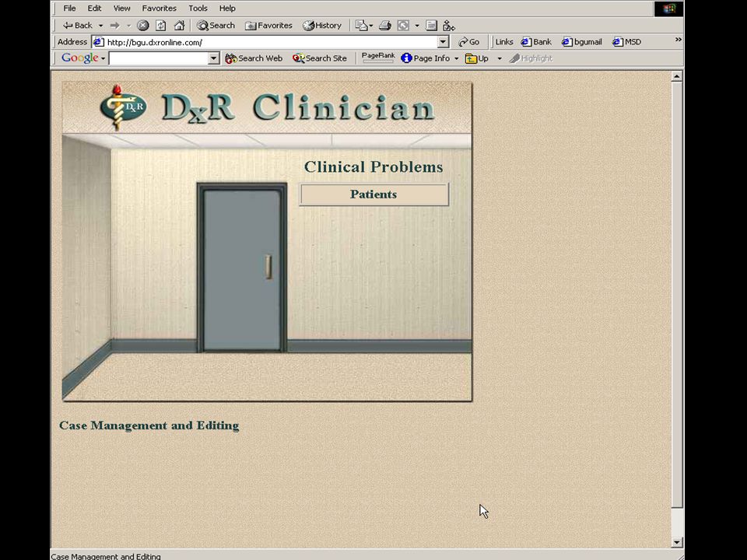Go to the Home page icon

point(179,26)
